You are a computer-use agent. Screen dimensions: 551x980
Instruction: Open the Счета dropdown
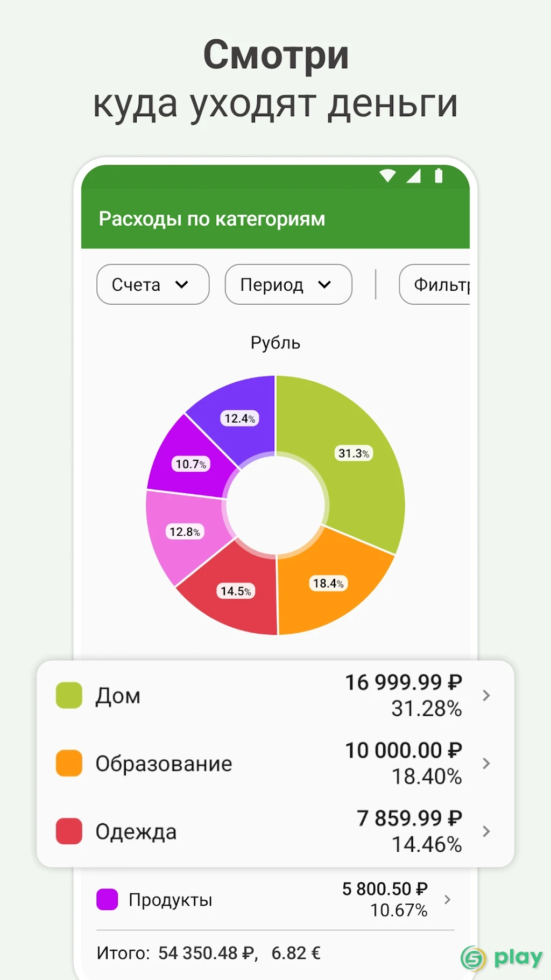(153, 284)
